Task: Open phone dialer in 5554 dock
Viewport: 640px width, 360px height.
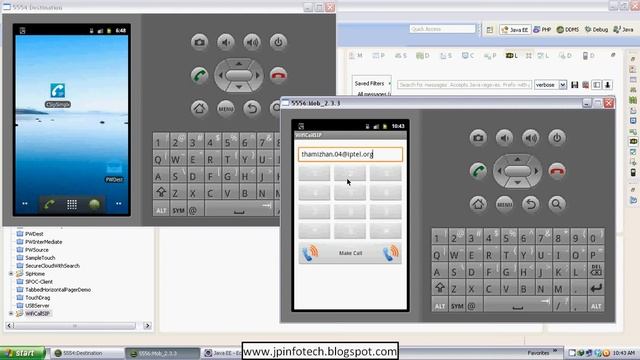Action: [x=49, y=204]
